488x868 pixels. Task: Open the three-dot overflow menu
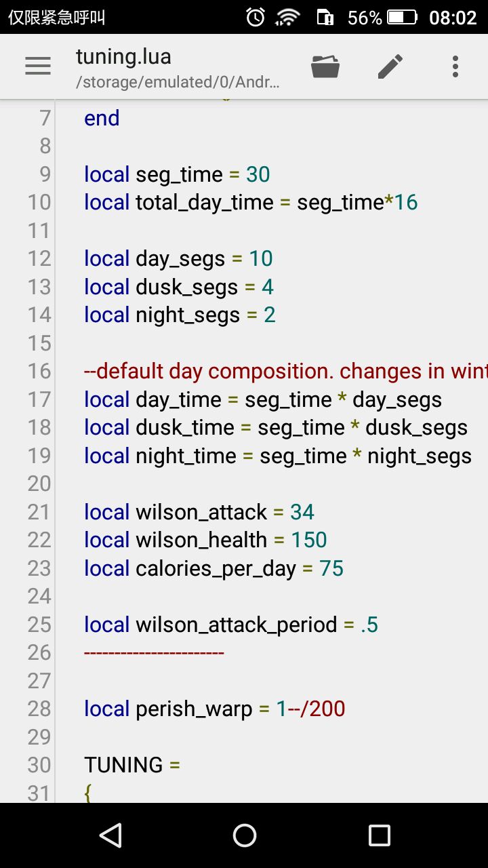click(455, 66)
